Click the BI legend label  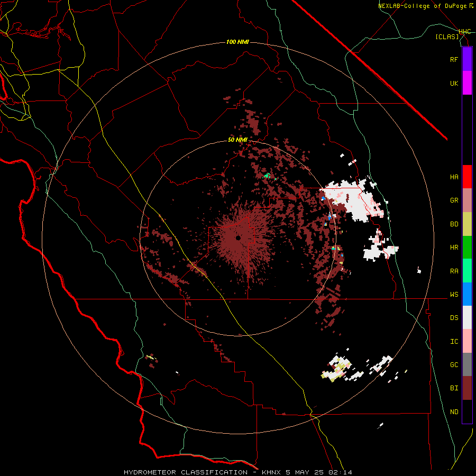click(x=454, y=388)
